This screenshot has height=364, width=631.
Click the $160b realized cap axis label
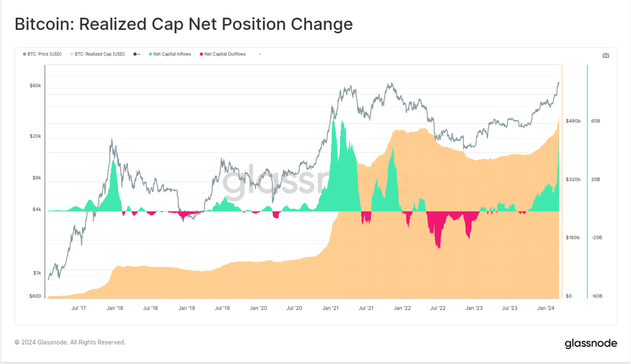(x=573, y=238)
